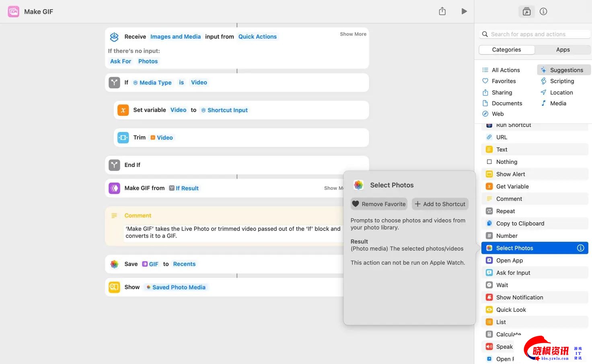
Task: Search for apps and actions field
Action: (534, 34)
